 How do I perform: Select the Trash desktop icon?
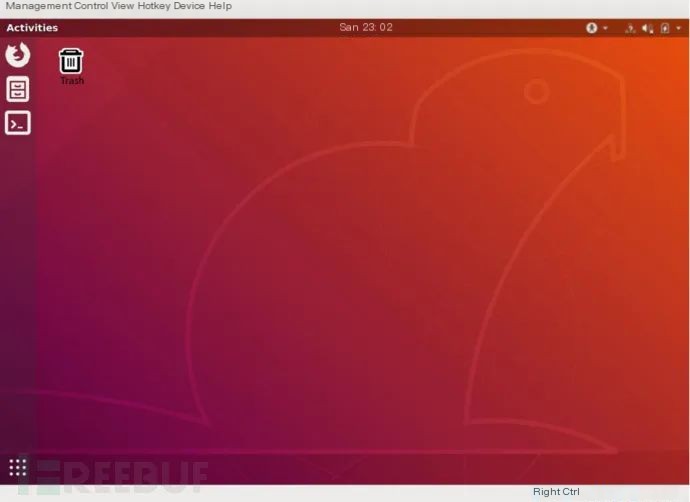tap(71, 66)
